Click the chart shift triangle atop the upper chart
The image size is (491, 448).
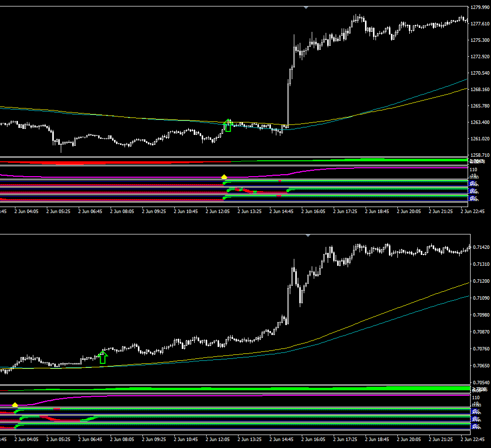[306, 7]
